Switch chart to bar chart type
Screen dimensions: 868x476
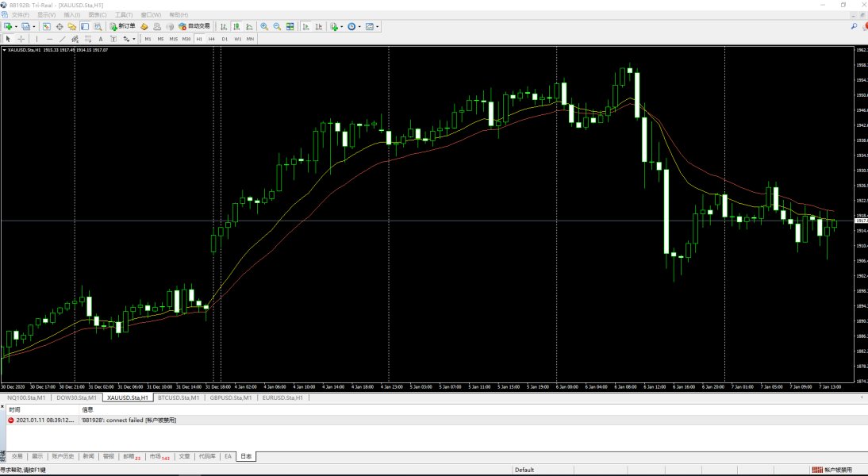224,26
